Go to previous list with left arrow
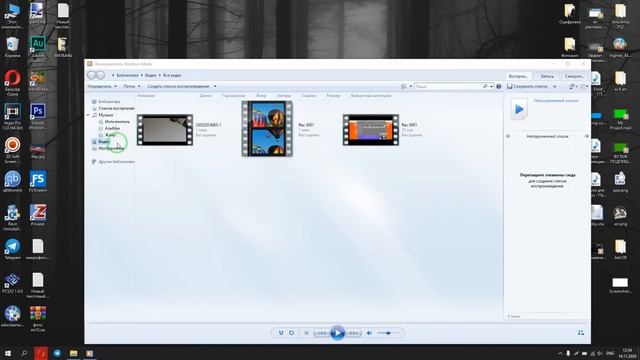Viewport: 640px width, 360px height. pyautogui.click(x=509, y=136)
